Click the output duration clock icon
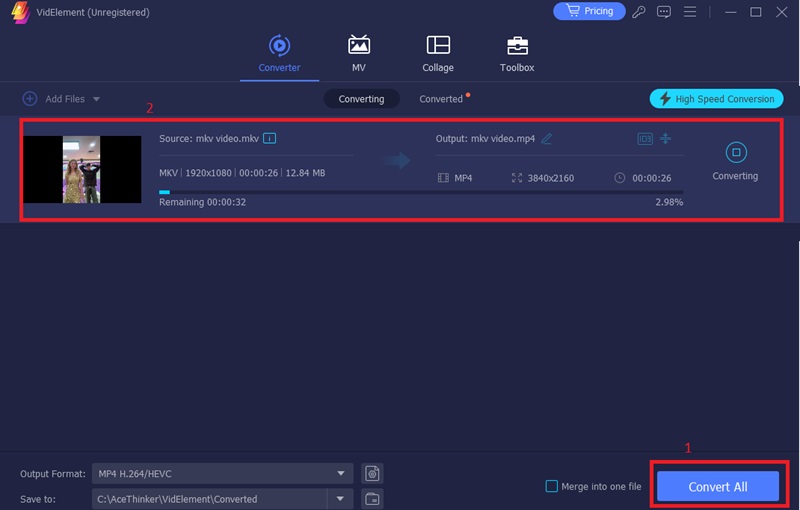This screenshot has height=510, width=800. tap(619, 178)
